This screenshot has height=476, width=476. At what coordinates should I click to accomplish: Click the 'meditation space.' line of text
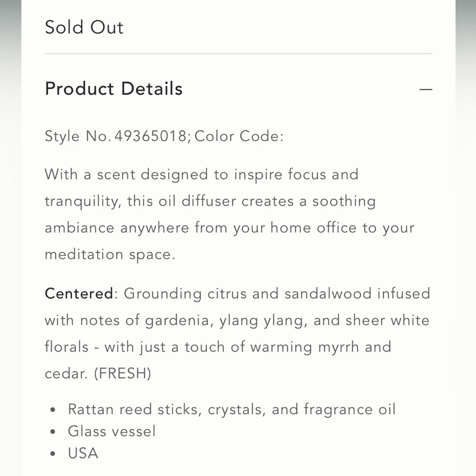pyautogui.click(x=110, y=254)
